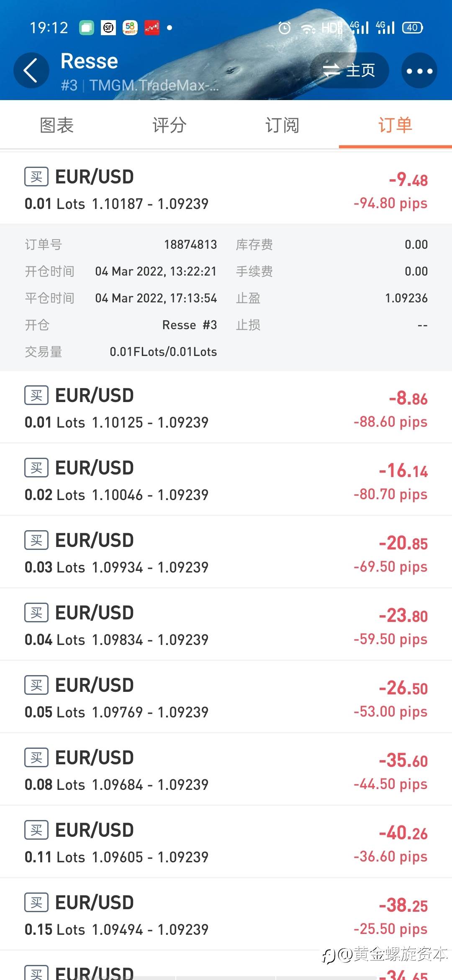Tap the 主页 switch button
The width and height of the screenshot is (452, 980).
(349, 70)
